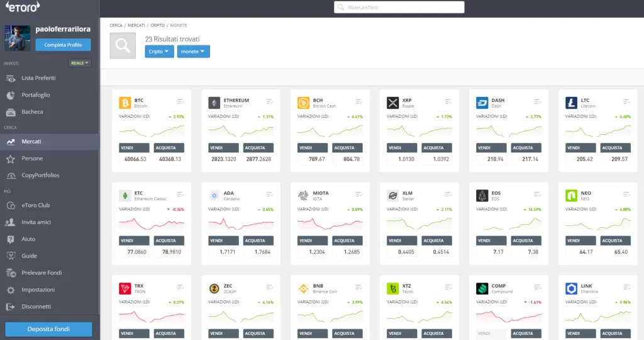Click EOS variation 16.59% value

pos(535,210)
